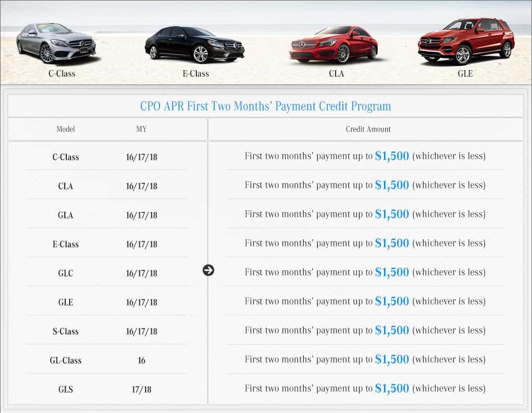Click the CLA label under the red sedan

pyautogui.click(x=337, y=74)
